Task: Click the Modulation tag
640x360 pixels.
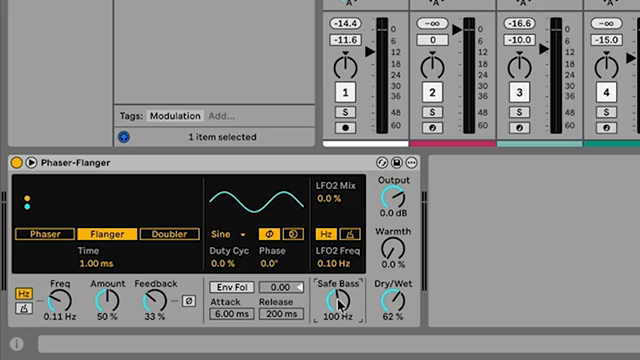Action: tap(175, 116)
